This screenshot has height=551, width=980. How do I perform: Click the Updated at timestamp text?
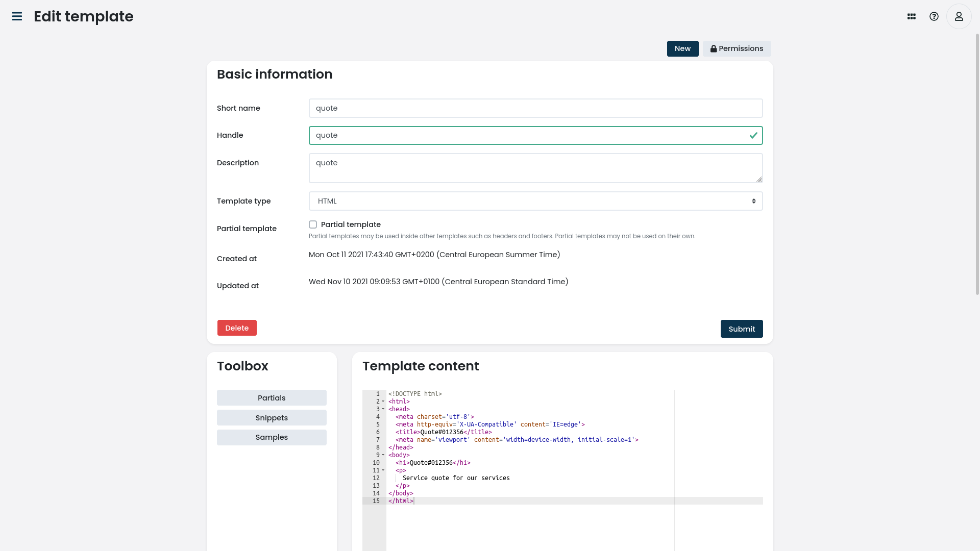click(x=438, y=282)
